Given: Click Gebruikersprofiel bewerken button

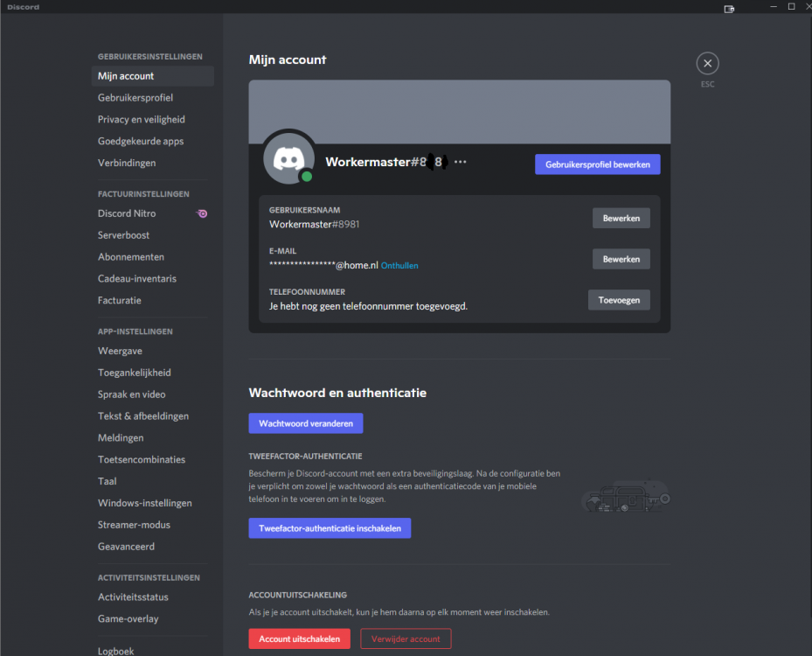Looking at the screenshot, I should coord(598,164).
